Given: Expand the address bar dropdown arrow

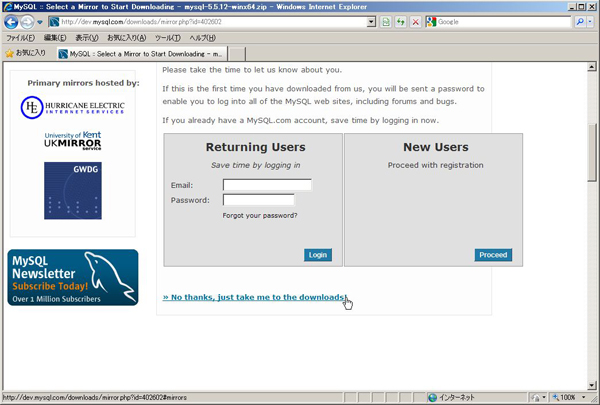Looking at the screenshot, I should 371,22.
